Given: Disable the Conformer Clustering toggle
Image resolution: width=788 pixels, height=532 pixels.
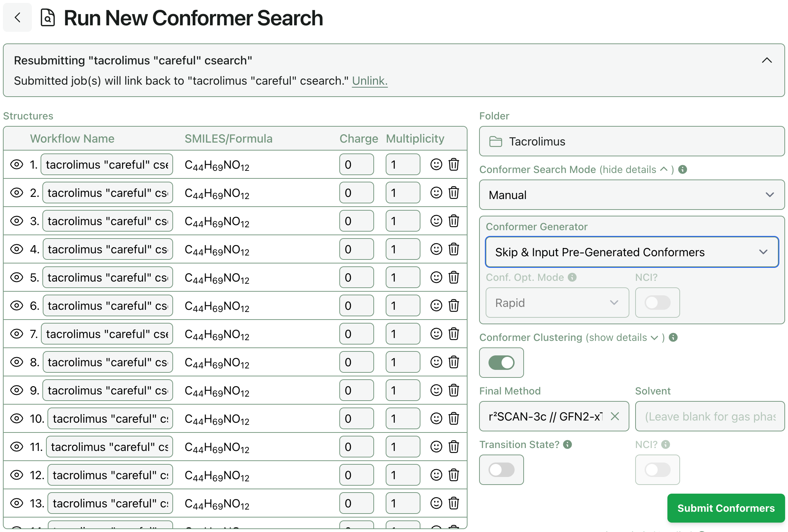Looking at the screenshot, I should point(501,363).
